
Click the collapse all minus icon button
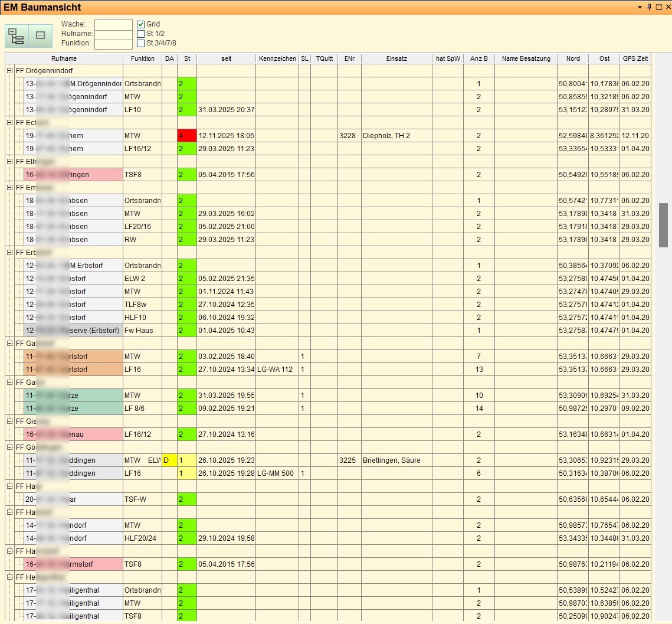click(x=40, y=36)
